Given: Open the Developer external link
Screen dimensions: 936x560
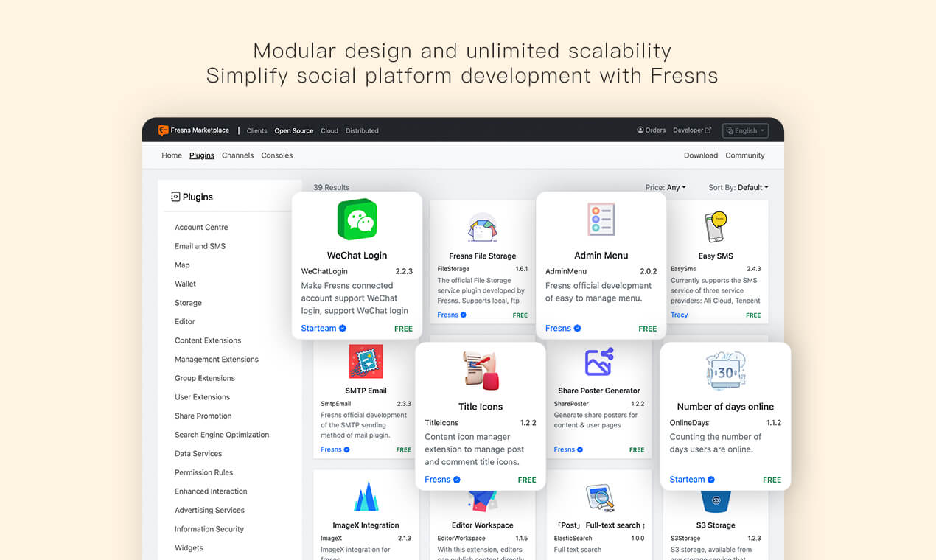Looking at the screenshot, I should [692, 130].
